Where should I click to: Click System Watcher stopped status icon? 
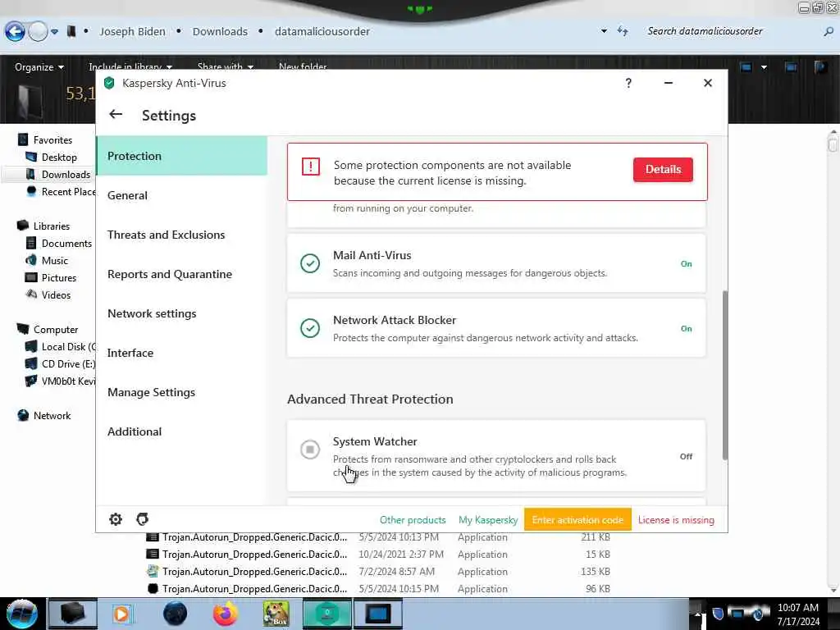point(309,450)
